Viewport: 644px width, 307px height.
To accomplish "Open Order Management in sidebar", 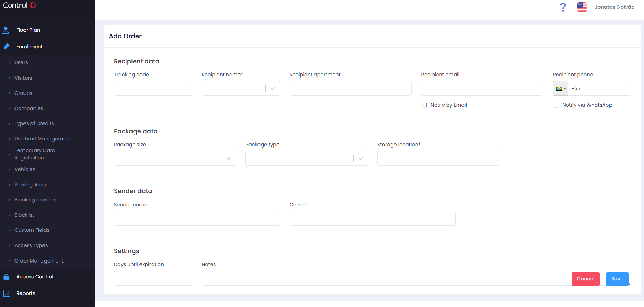I will (x=39, y=261).
